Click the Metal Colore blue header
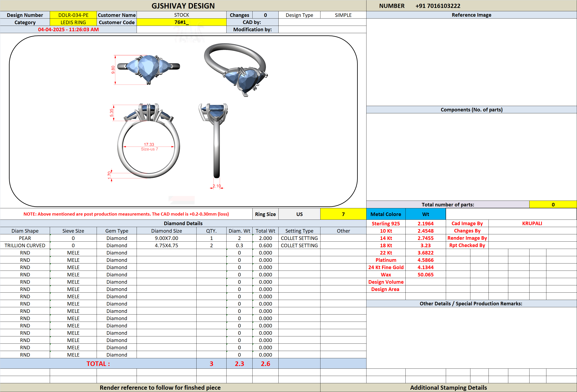This screenshot has height=392, width=577. pyautogui.click(x=386, y=214)
